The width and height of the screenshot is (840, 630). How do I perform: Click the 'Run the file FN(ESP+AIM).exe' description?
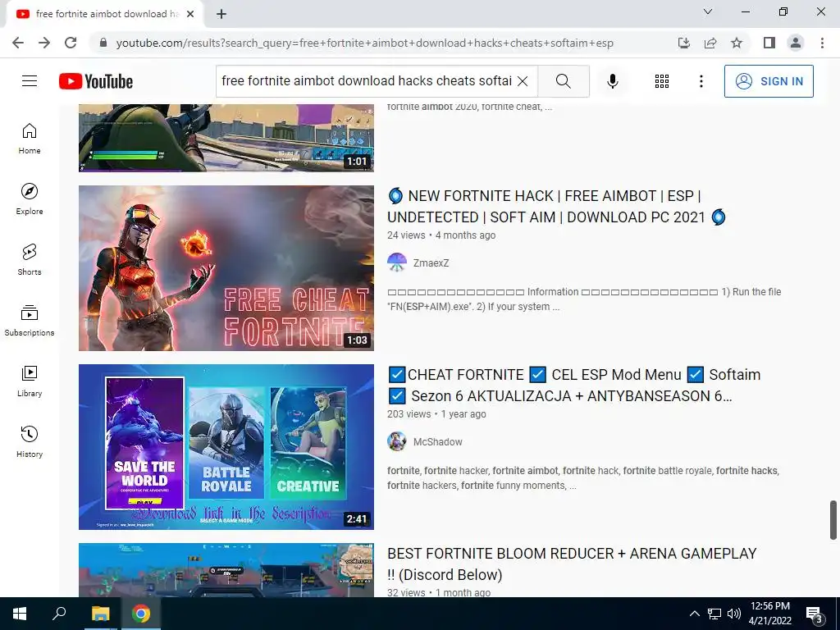click(x=584, y=299)
